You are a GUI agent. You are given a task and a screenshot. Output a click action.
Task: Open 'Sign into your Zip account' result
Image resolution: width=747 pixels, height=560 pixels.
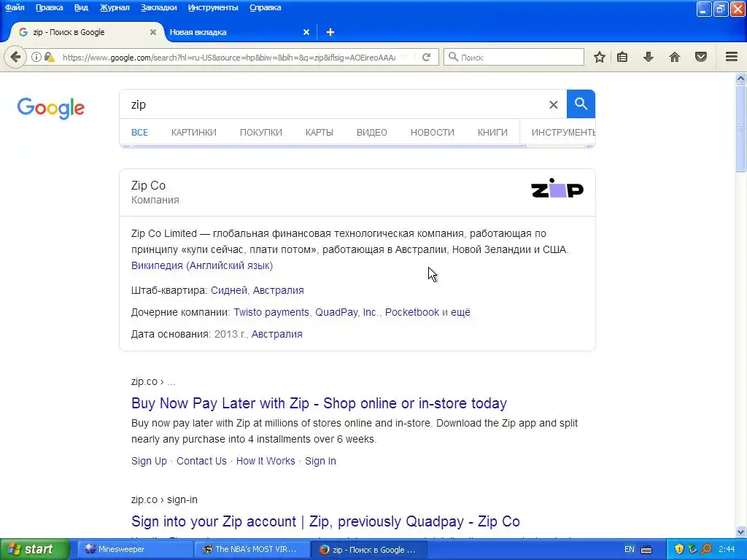point(325,521)
